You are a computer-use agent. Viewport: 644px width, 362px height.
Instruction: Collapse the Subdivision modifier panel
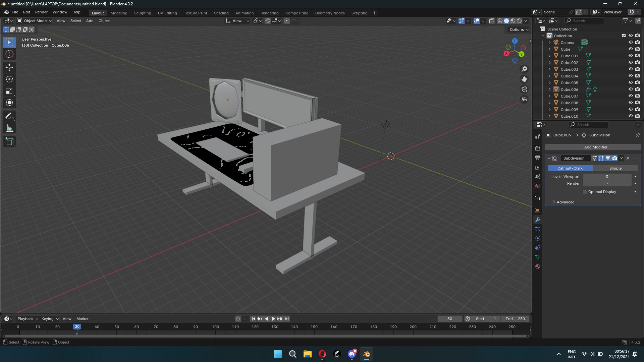[x=549, y=158]
